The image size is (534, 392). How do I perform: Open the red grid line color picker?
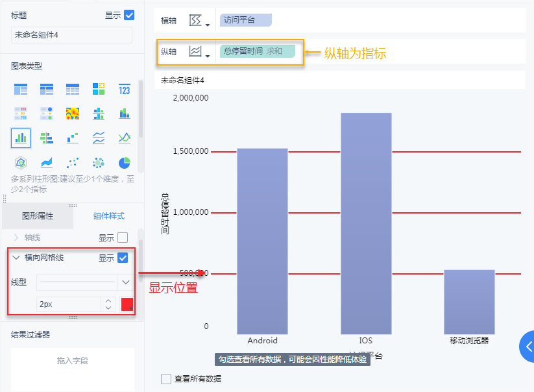tap(127, 304)
